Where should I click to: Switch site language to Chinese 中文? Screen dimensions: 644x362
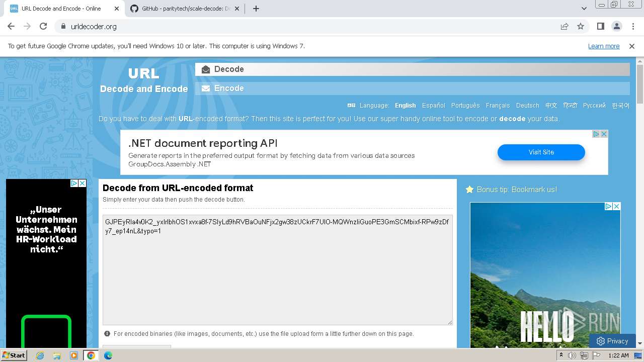click(551, 106)
